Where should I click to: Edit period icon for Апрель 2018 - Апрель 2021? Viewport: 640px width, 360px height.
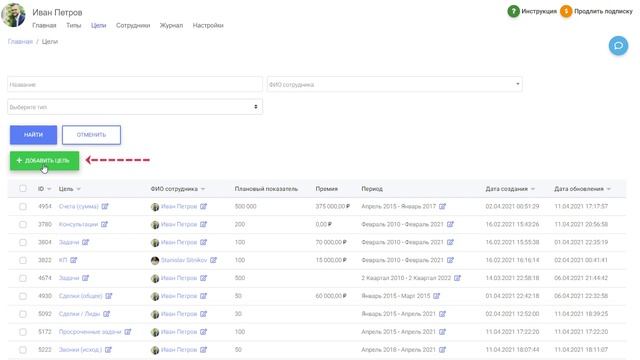pos(442,350)
